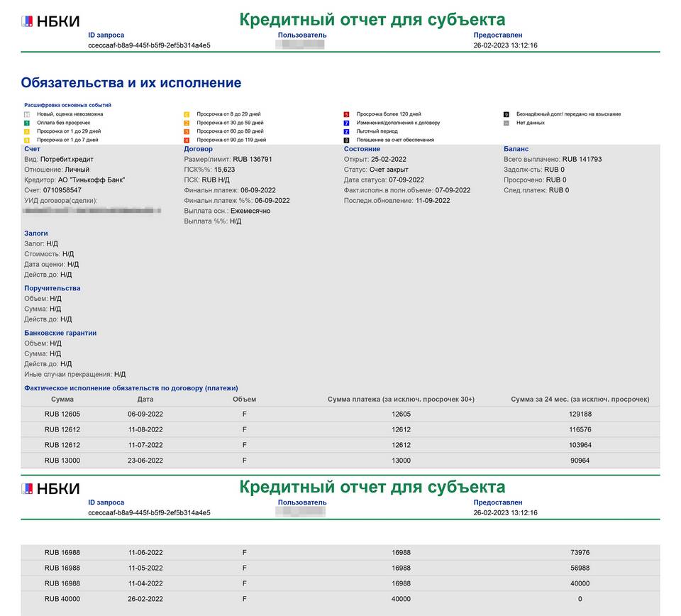Click the green 'Оплата без просрочек' legend icon
Viewport: 681px width, 616px height.
(27, 123)
